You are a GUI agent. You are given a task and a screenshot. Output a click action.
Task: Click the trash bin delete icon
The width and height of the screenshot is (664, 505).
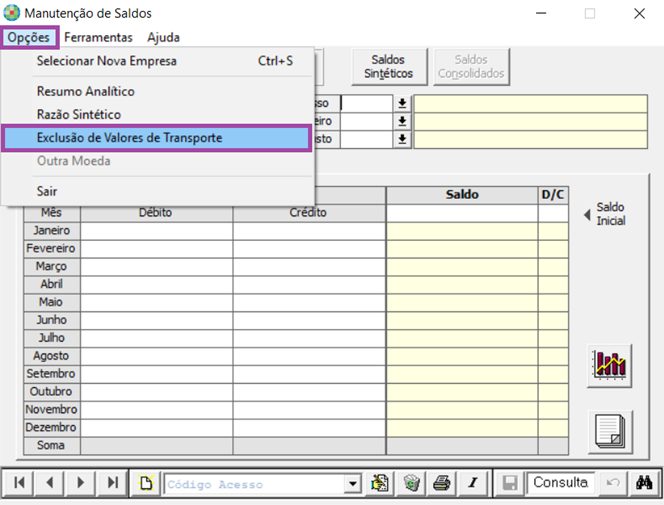411,483
